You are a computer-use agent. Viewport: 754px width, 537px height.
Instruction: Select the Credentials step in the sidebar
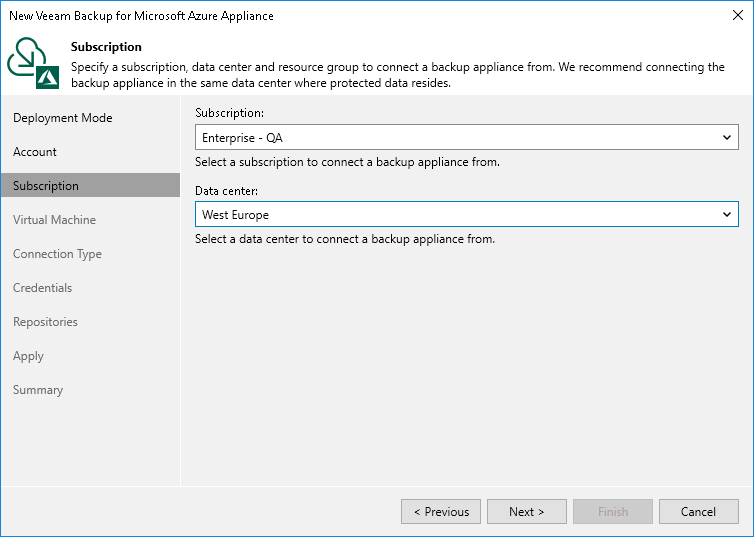click(x=42, y=288)
